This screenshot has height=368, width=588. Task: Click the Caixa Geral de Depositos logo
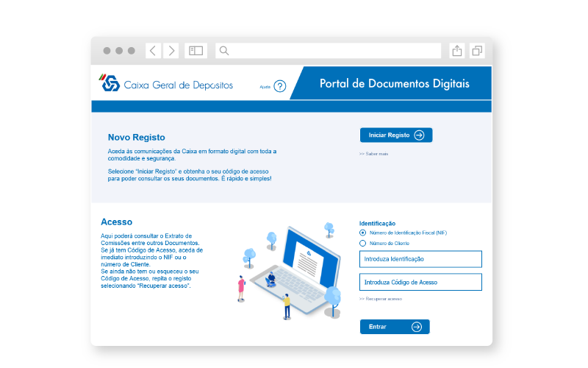pos(166,83)
